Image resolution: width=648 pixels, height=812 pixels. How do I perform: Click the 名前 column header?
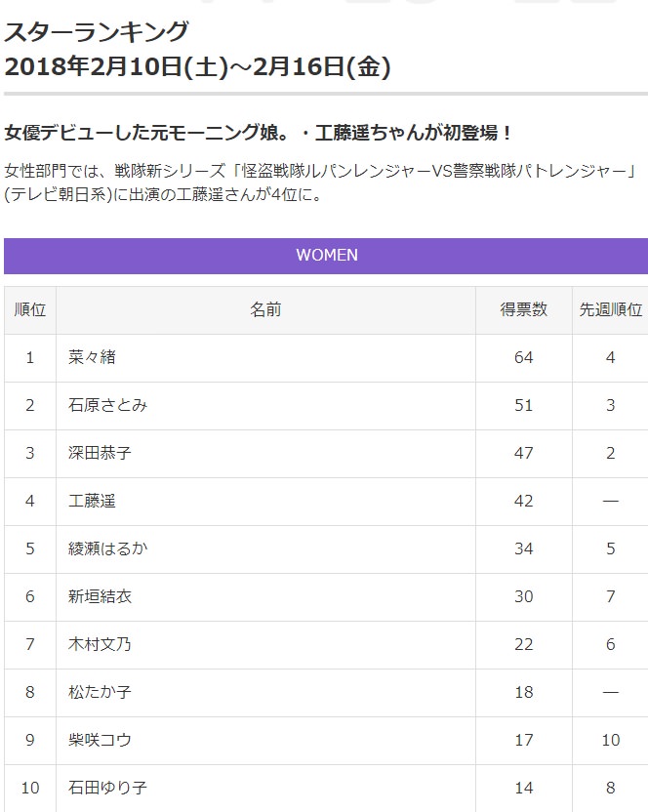click(265, 310)
